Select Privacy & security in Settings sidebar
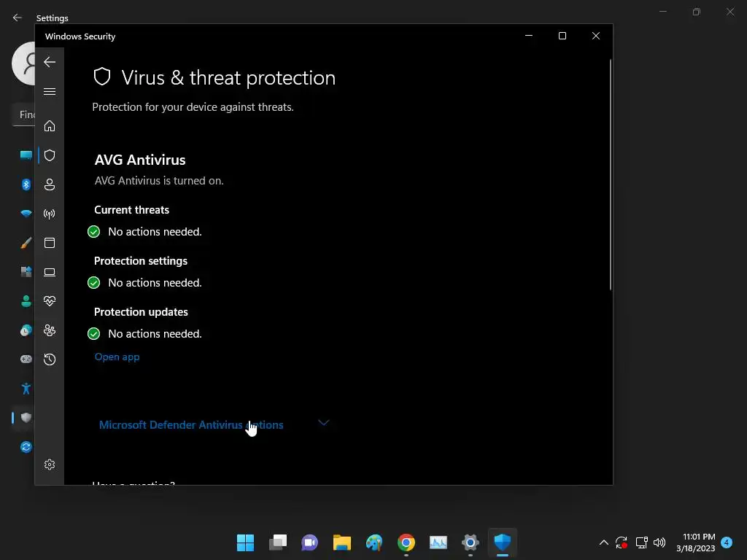747x560 pixels. click(26, 418)
